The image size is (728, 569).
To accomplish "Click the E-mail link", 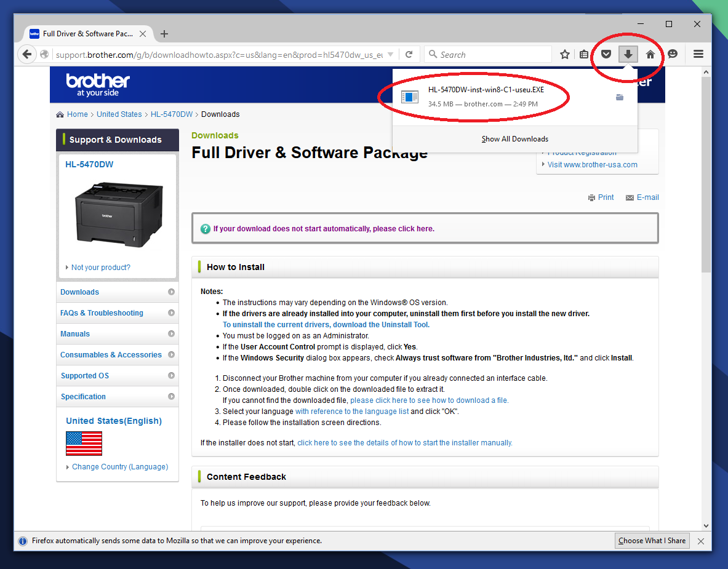I will [x=647, y=197].
